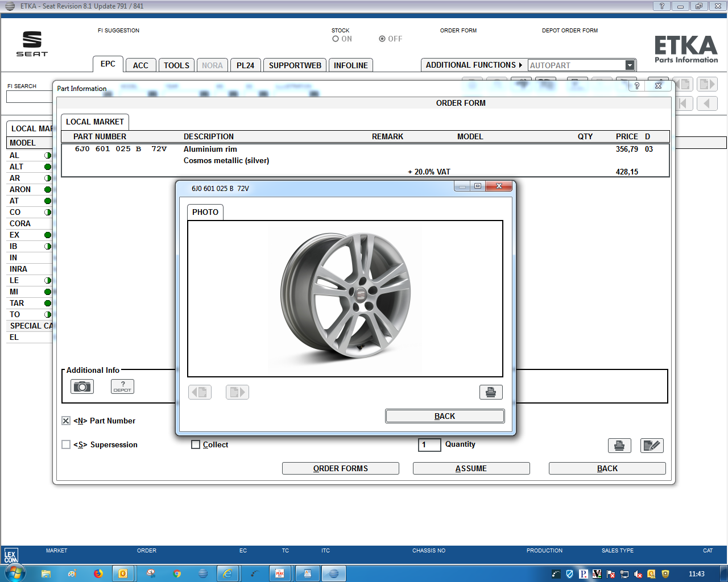Open the TOOLS tab
The width and height of the screenshot is (728, 582).
(x=176, y=65)
